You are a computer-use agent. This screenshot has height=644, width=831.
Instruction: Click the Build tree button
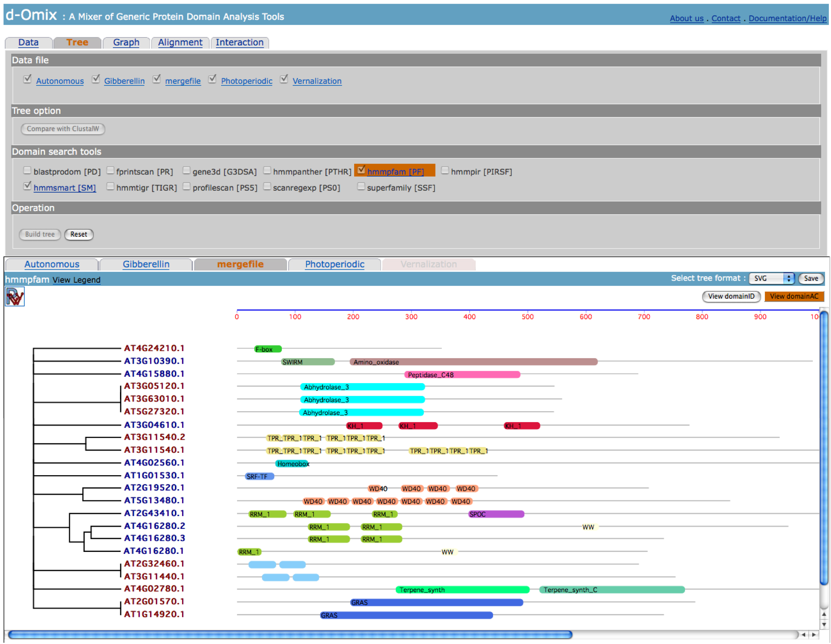(40, 234)
